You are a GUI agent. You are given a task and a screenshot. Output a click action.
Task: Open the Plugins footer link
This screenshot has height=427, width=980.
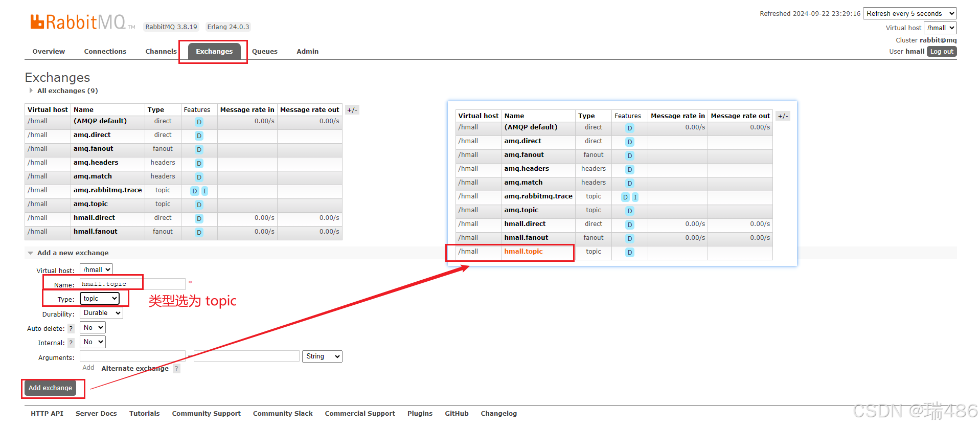pos(420,414)
